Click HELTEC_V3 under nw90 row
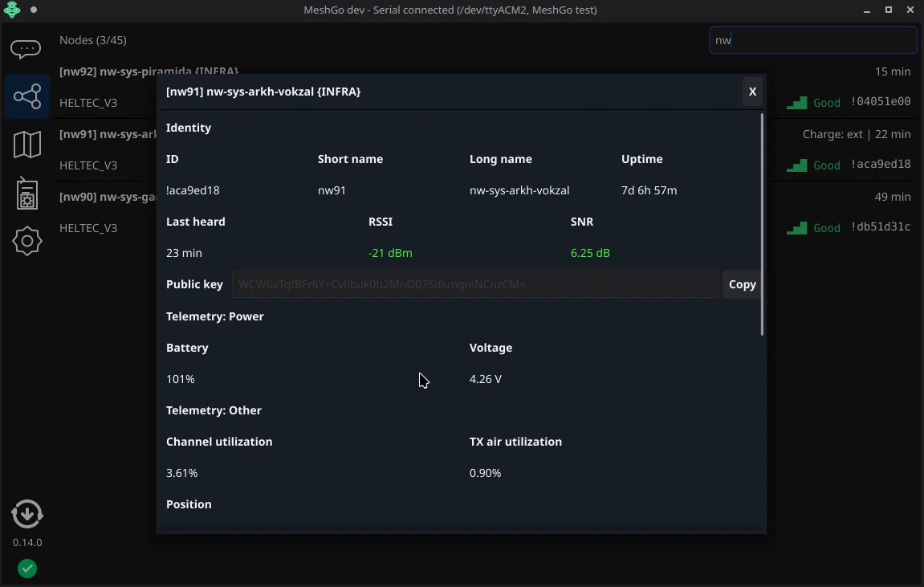This screenshot has width=924, height=587. tap(88, 228)
